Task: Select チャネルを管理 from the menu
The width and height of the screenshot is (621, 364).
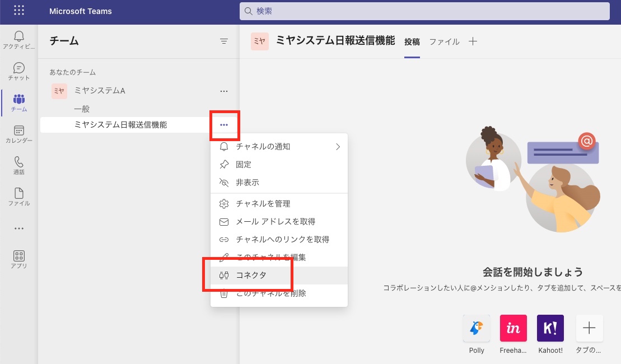Action: point(279,204)
